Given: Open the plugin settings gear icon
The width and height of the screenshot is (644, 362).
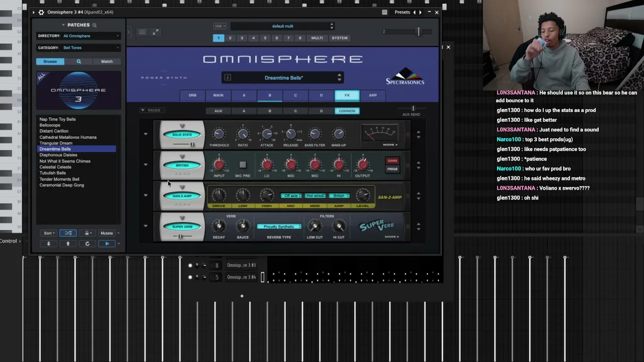Looking at the screenshot, I should (x=41, y=12).
